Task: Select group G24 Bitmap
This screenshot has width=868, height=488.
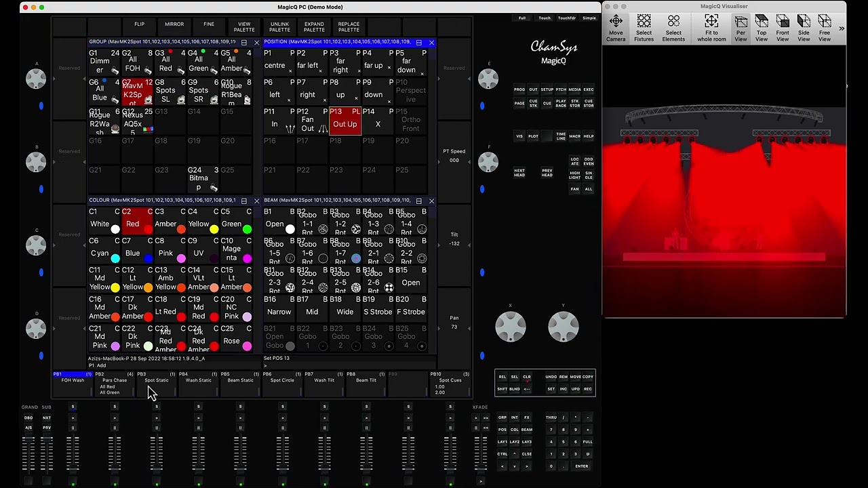Action: click(203, 179)
